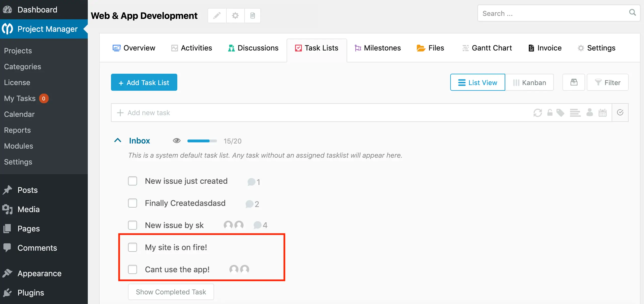
Task: Open the label tag icon for new task
Action: coord(561,113)
